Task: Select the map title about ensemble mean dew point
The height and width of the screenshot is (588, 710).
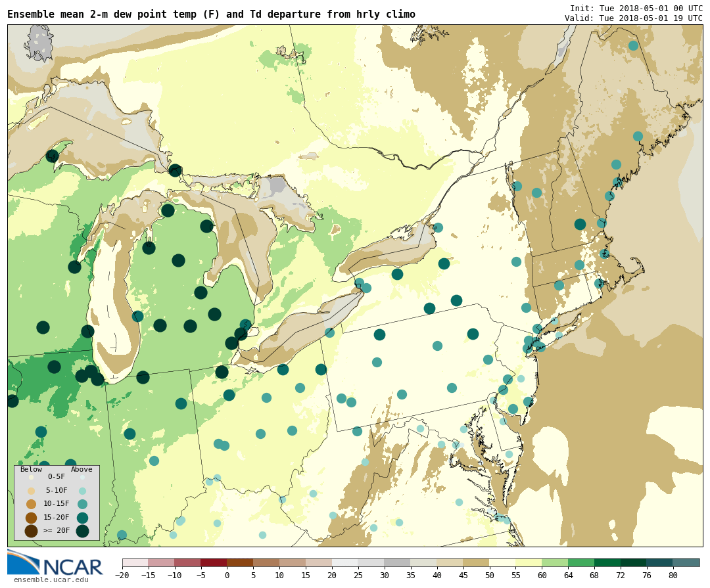Action: point(212,14)
